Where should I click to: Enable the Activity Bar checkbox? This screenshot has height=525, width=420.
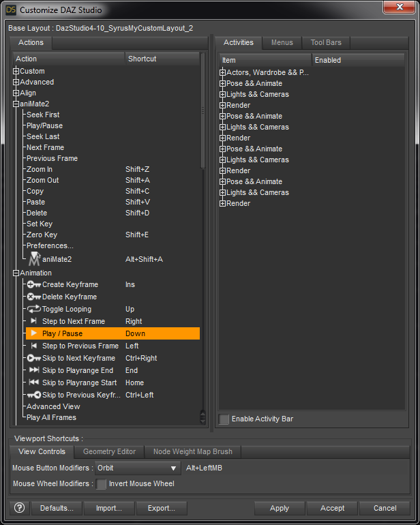224,419
